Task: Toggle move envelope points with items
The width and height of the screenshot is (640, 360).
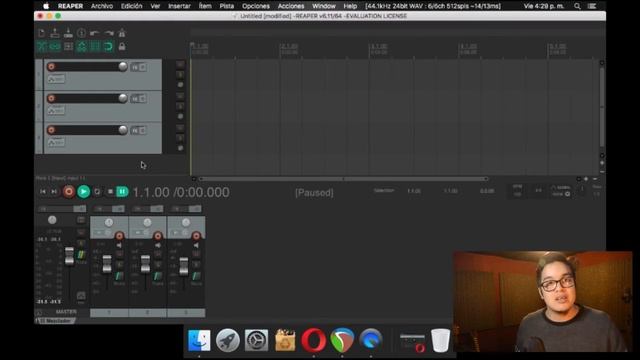Action: click(82, 47)
